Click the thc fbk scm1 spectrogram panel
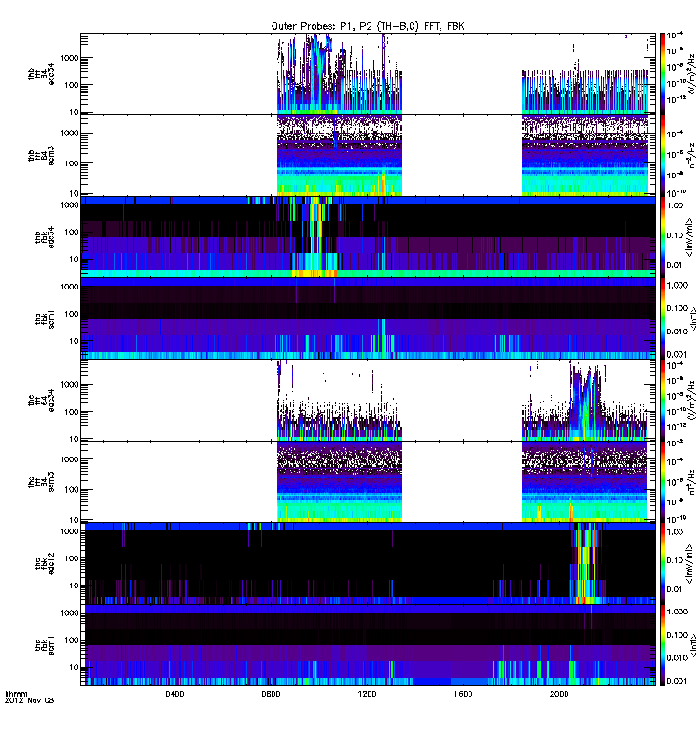Viewport: 700px width, 747px height. 368,644
